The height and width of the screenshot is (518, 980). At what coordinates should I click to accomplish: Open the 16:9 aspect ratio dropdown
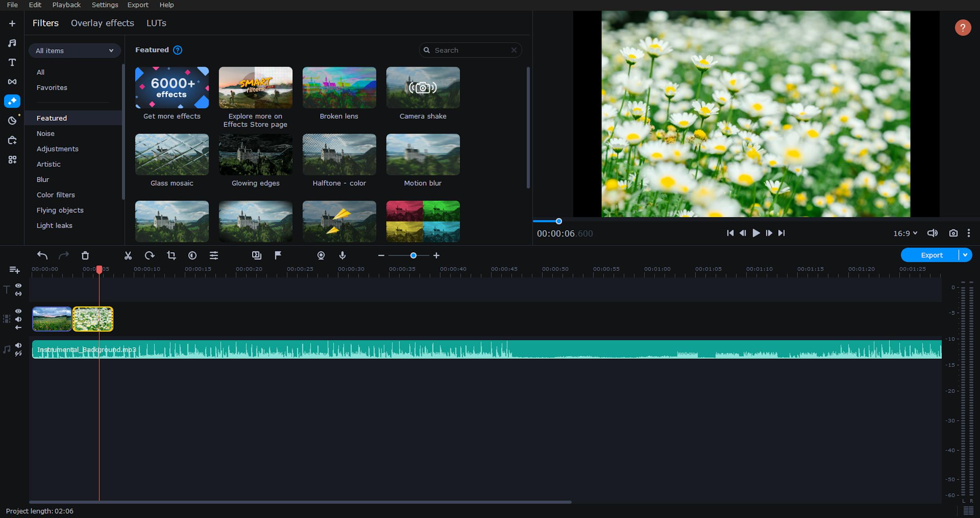click(905, 233)
